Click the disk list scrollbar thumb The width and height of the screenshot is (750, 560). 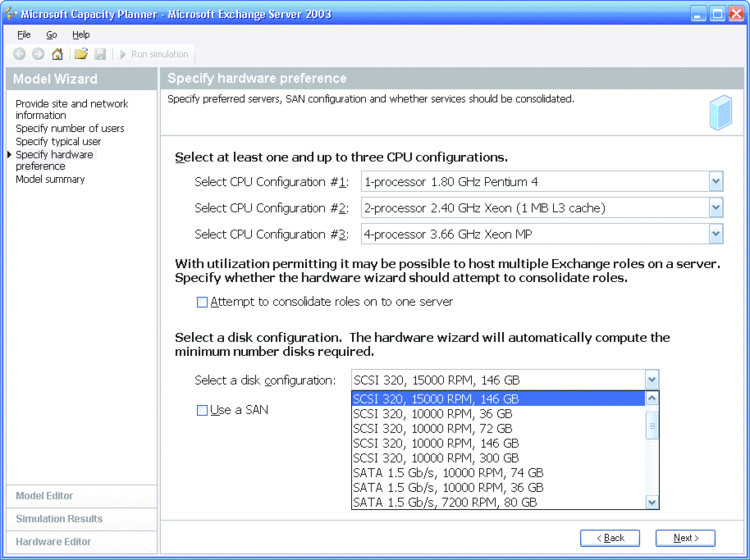(652, 425)
